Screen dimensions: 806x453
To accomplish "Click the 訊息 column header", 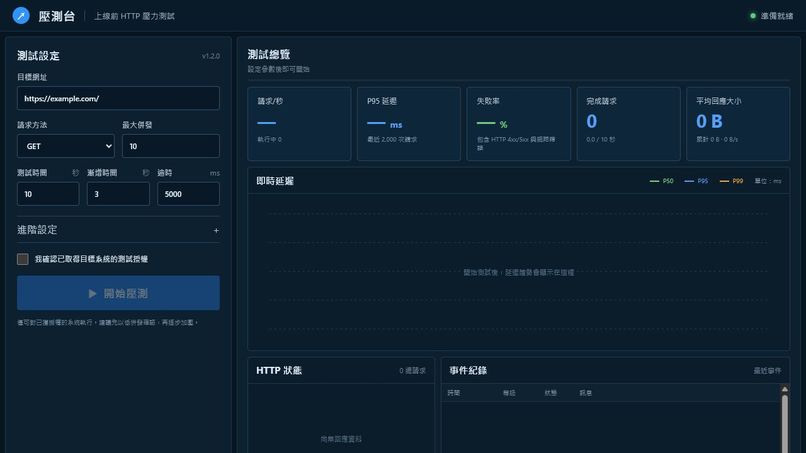I will (585, 393).
